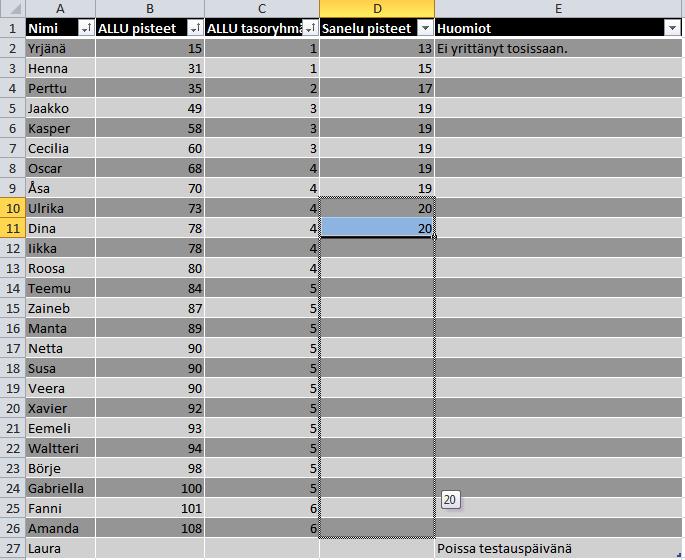Click Perttu's ALLU tasoryhmä value 2
This screenshot has height=560, width=685.
pyautogui.click(x=262, y=88)
